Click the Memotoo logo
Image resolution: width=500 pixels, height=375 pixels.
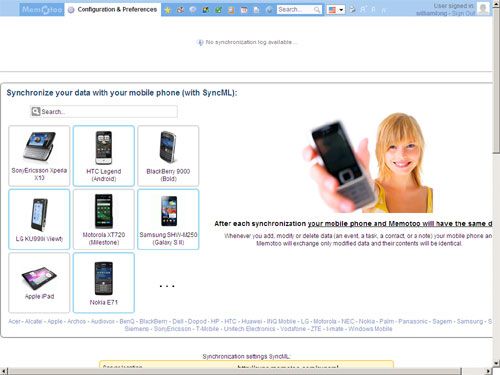pos(42,10)
